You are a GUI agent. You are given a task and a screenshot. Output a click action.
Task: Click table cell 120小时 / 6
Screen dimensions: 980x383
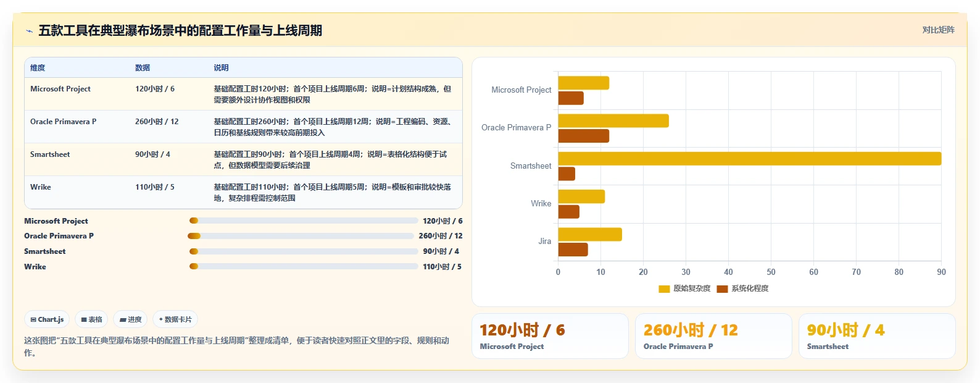coord(155,89)
